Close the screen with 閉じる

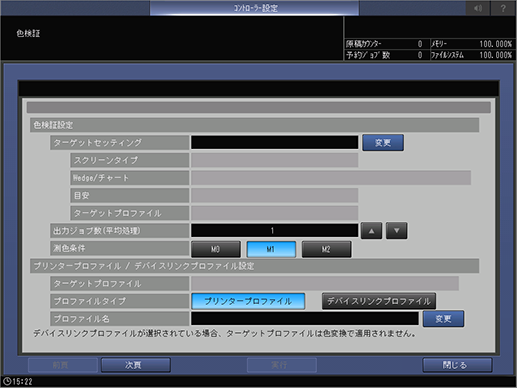click(x=457, y=365)
